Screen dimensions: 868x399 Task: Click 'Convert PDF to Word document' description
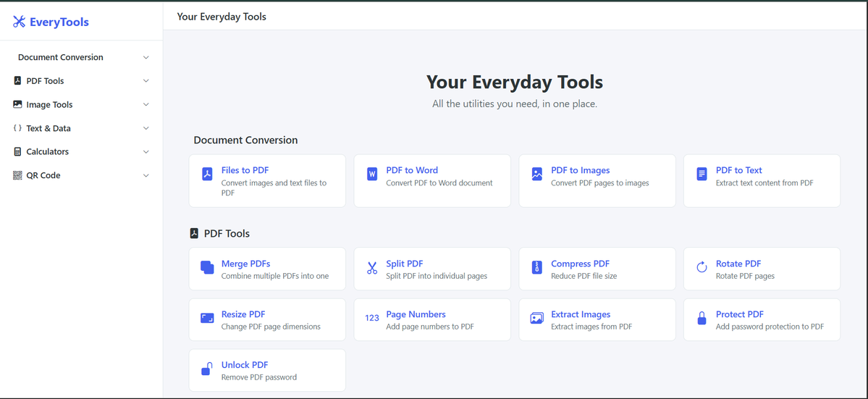439,182
